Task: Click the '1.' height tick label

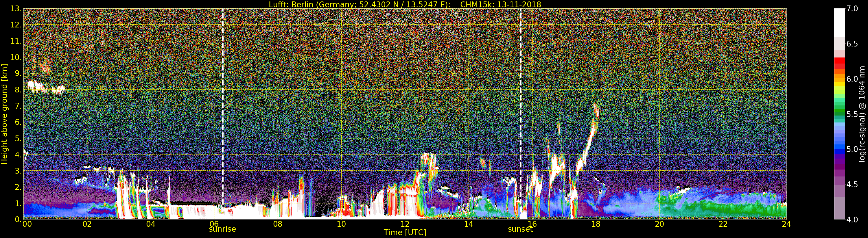Action: tap(18, 203)
